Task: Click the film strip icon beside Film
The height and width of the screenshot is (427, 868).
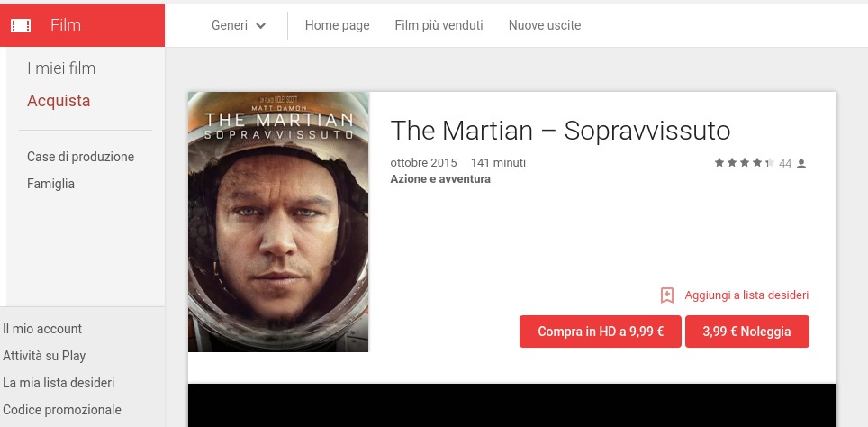Action: (21, 25)
